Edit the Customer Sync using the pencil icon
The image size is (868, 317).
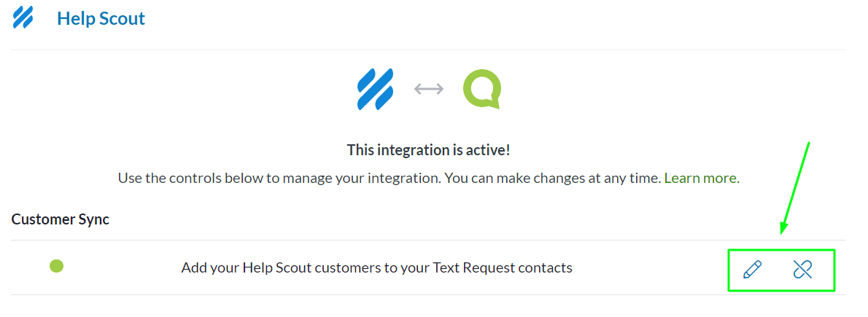click(x=752, y=270)
